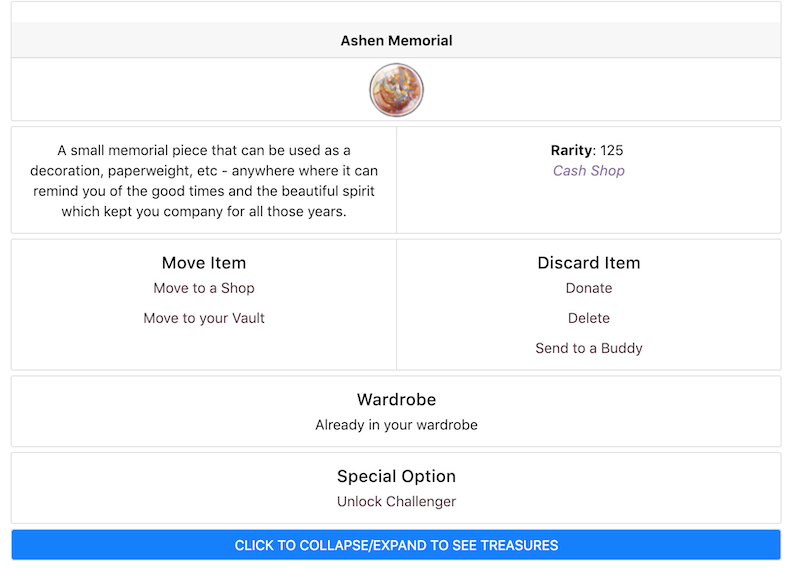
Task: Delete this item
Action: [588, 318]
